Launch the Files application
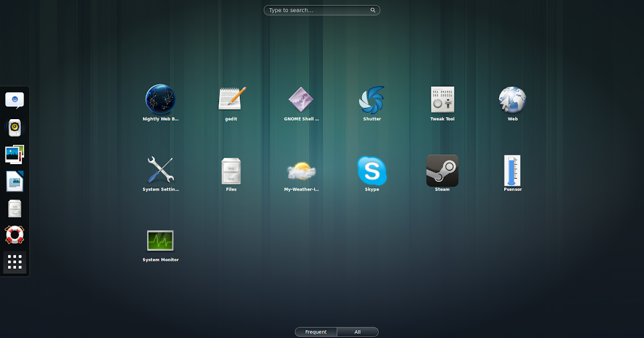The height and width of the screenshot is (338, 644). point(231,170)
